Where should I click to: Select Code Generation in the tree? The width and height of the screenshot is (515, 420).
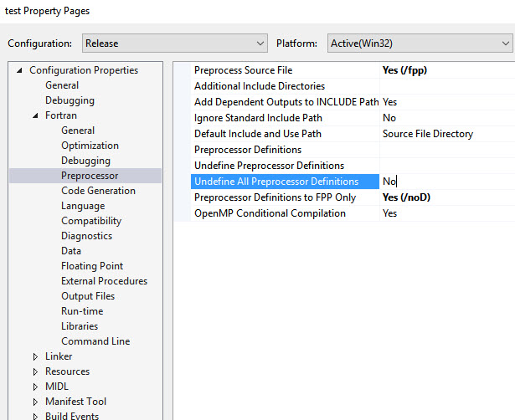pos(99,191)
